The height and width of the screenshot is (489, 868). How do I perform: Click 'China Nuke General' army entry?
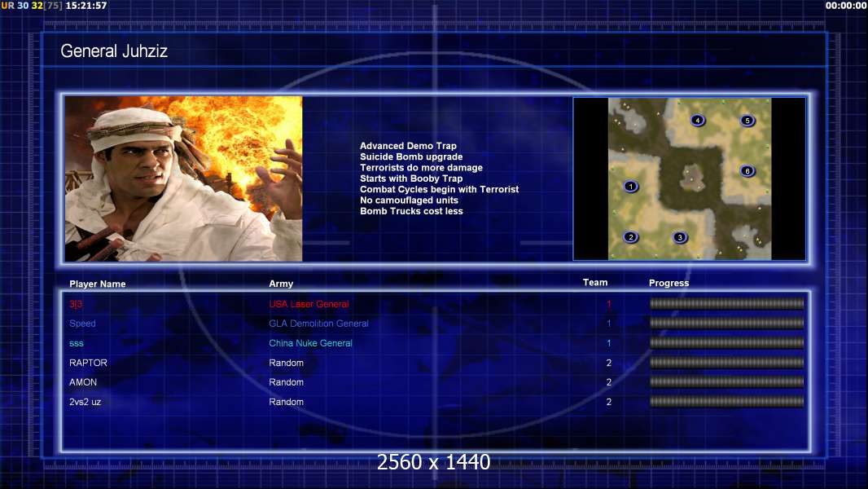(x=310, y=343)
